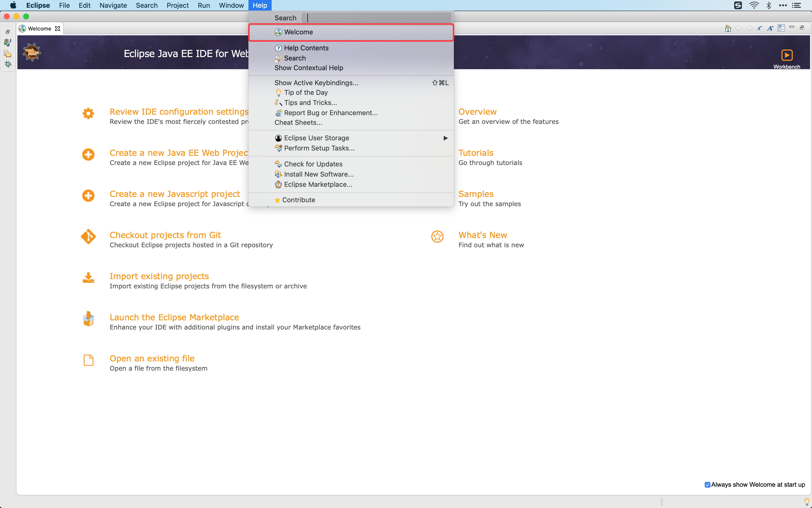Choose Show Contextual Help

click(351, 68)
